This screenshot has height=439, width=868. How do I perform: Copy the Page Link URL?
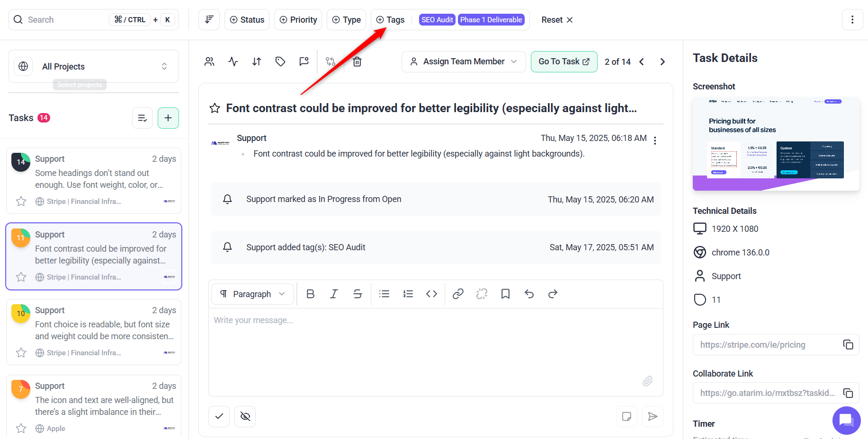[x=848, y=345]
